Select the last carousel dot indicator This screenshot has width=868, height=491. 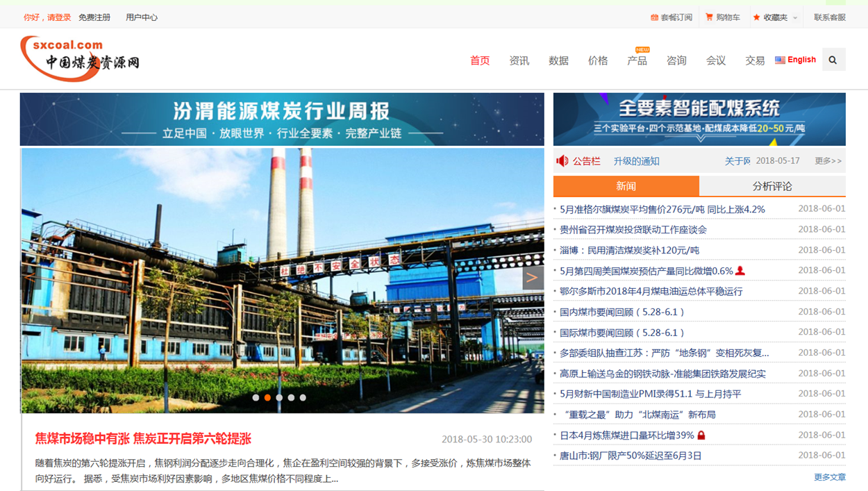[x=303, y=398]
